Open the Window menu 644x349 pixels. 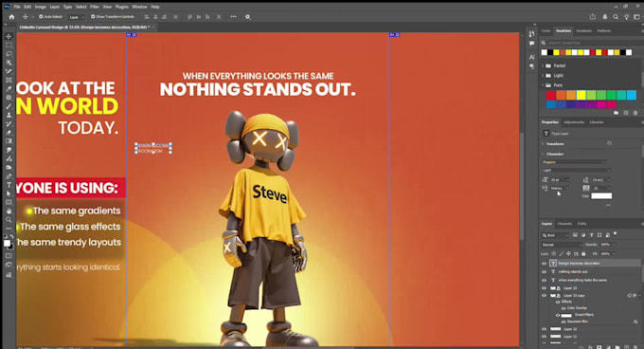pos(139,7)
